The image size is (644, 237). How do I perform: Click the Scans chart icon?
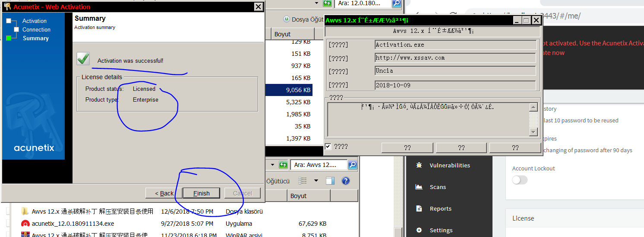[x=419, y=187]
